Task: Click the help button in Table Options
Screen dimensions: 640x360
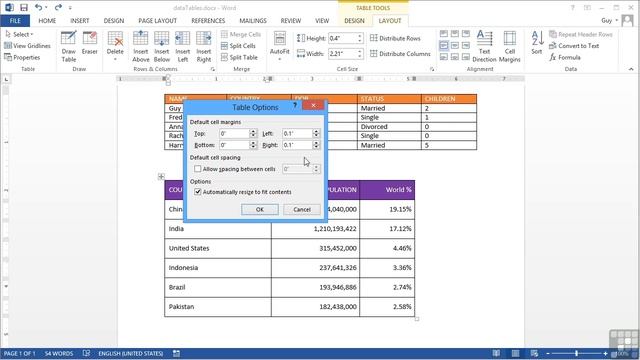Action: coord(295,106)
